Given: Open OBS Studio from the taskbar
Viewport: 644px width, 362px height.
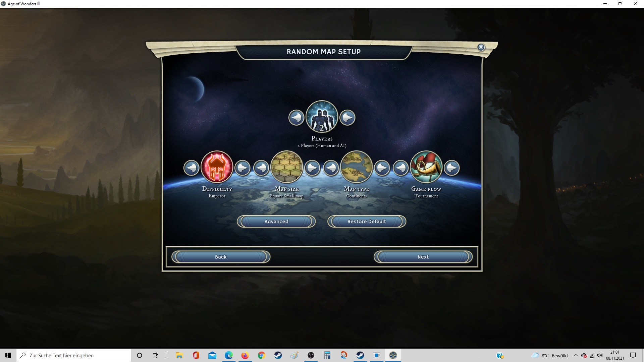Looking at the screenshot, I should point(311,355).
